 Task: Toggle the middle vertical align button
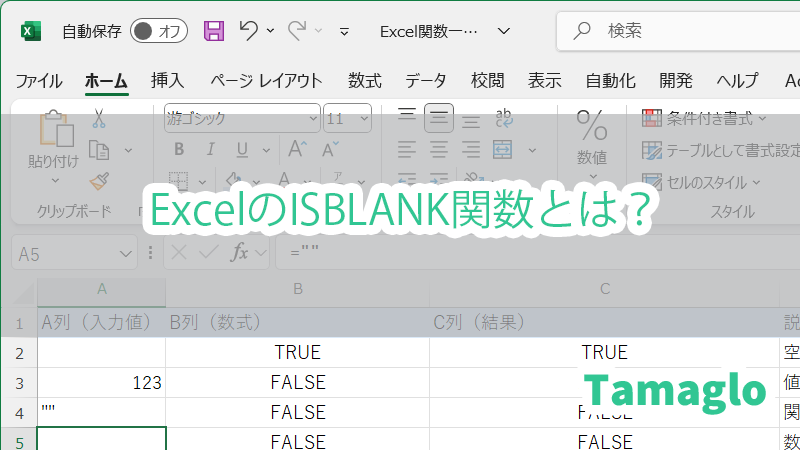[438, 118]
